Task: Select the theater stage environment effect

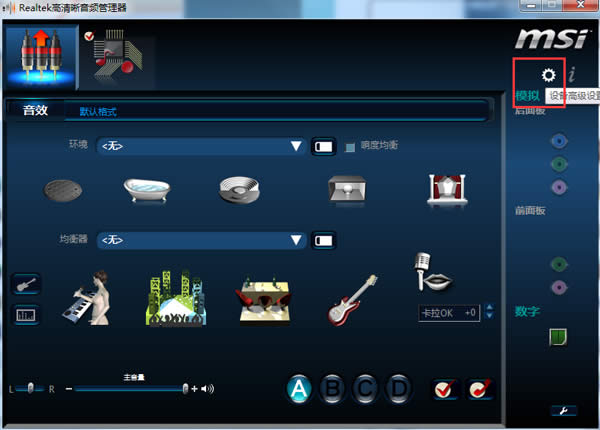Action: coord(447,189)
